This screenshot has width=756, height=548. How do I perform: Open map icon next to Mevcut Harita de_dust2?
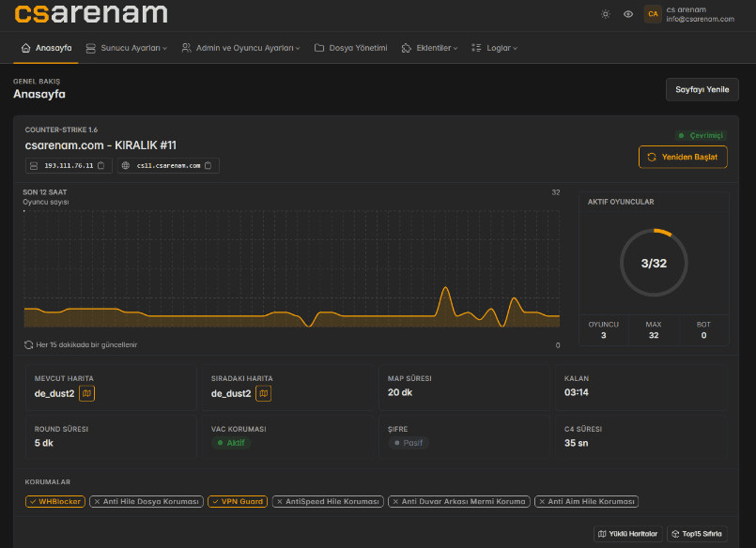(86, 393)
